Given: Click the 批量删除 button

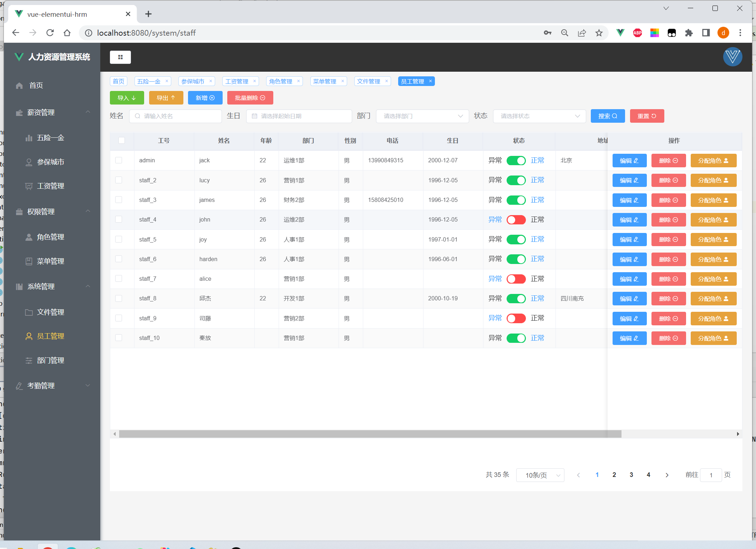Looking at the screenshot, I should (250, 98).
